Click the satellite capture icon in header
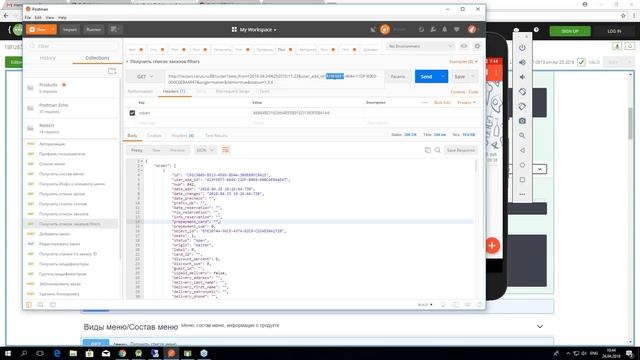The height and width of the screenshot is (360, 640). (x=373, y=29)
